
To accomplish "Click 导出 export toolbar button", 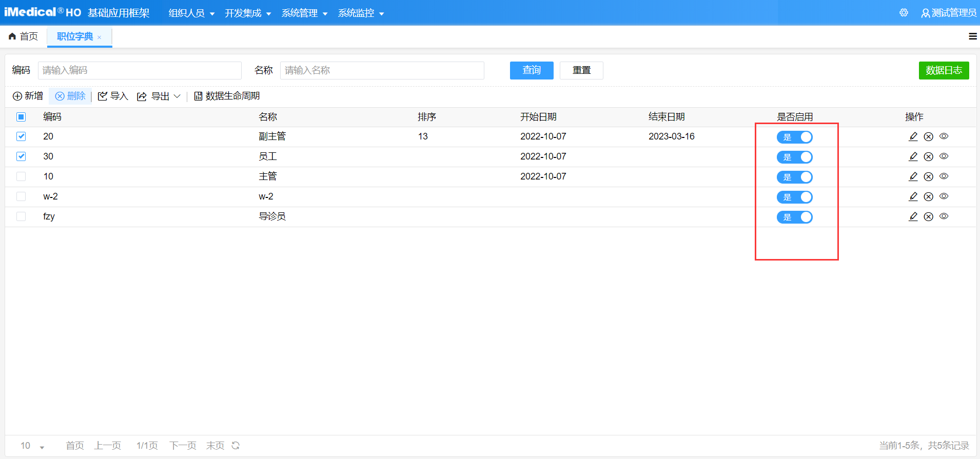I will 153,96.
